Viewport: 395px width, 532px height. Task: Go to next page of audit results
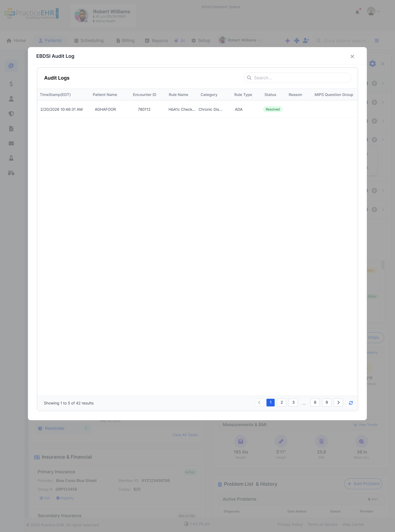tap(338, 403)
